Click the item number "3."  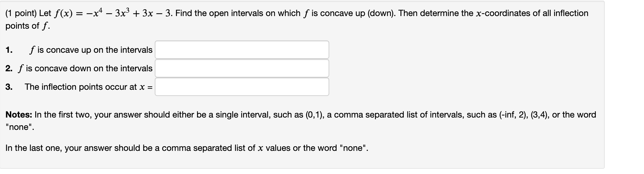pyautogui.click(x=9, y=87)
